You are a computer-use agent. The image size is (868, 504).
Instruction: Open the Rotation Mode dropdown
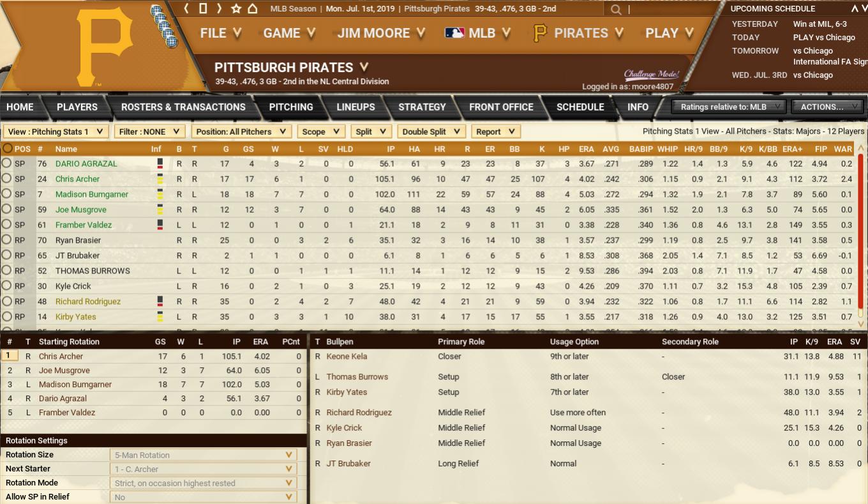click(204, 483)
